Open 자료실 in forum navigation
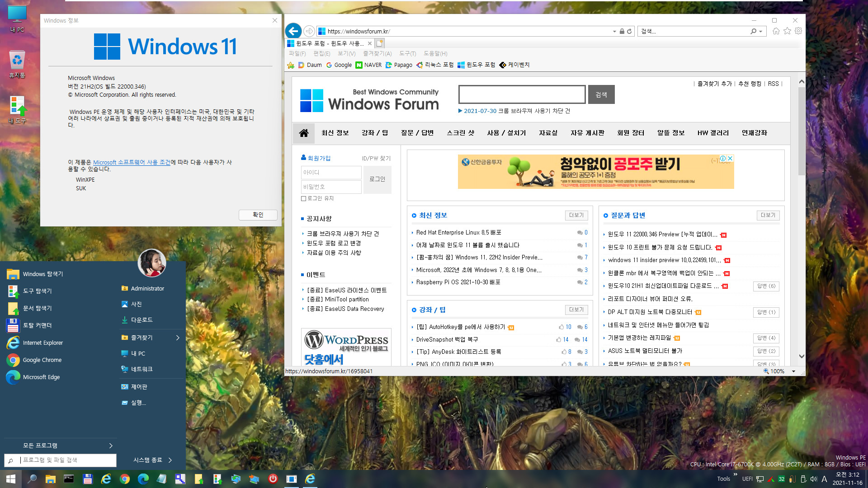Image resolution: width=868 pixels, height=488 pixels. coord(548,133)
